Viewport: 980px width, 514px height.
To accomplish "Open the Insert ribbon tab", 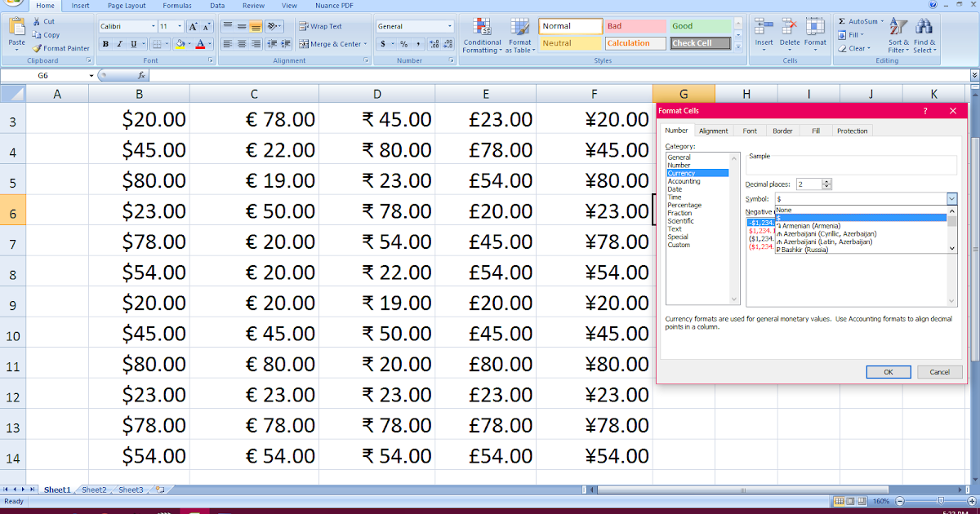I will 80,5.
